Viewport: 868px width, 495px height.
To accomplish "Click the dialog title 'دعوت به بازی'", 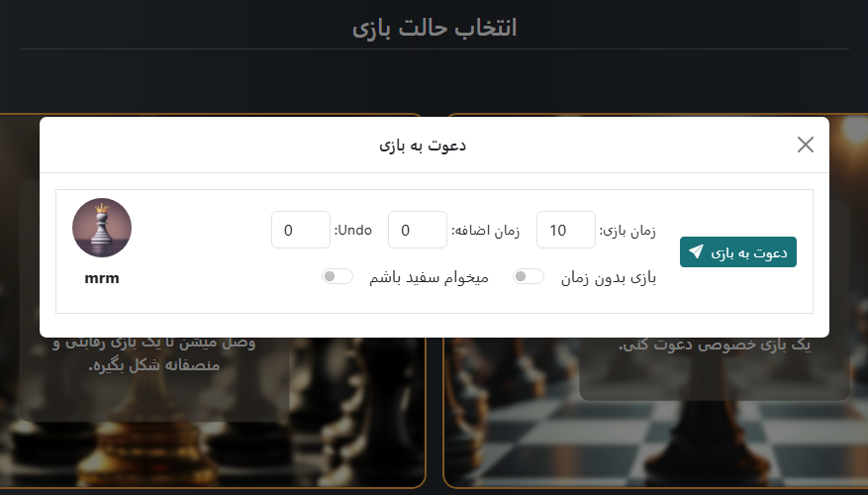I will [423, 146].
